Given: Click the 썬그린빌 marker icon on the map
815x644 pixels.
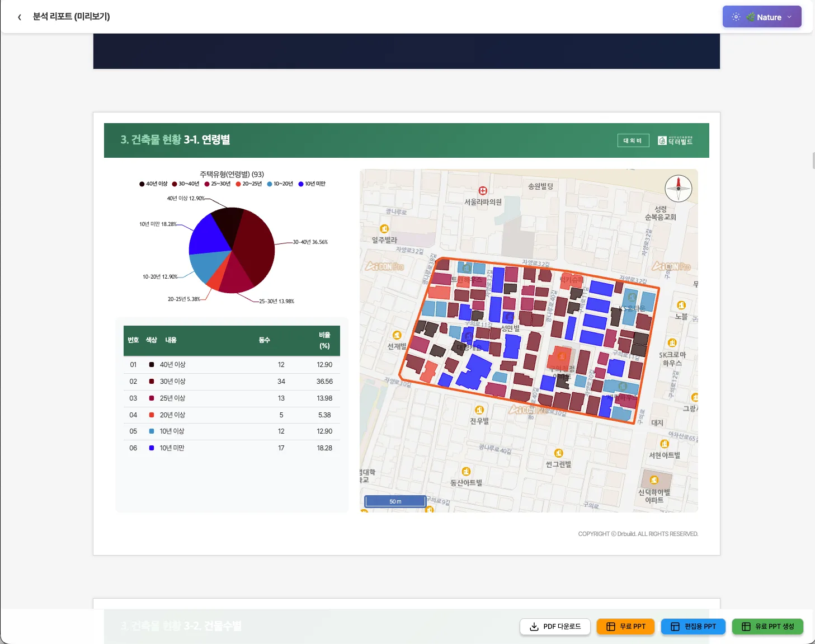Looking at the screenshot, I should coord(558,453).
